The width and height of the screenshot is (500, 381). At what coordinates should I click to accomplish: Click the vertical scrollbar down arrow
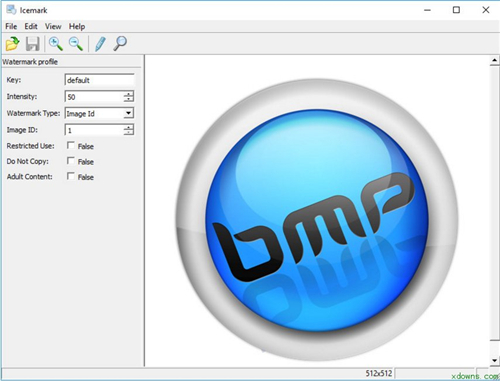(494, 361)
